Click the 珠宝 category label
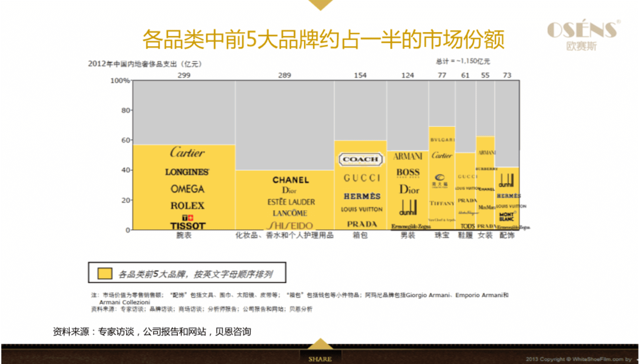The height and width of the screenshot is (364, 639). (442, 235)
